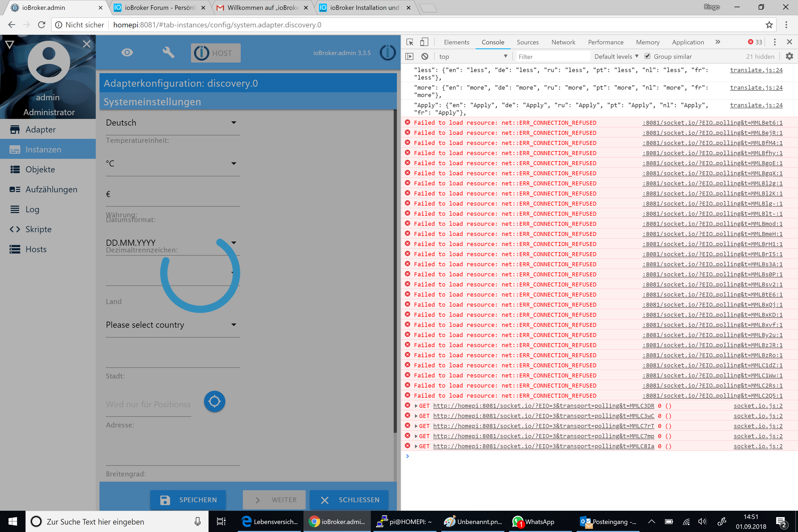Viewport: 798px width, 532px height.
Task: Click the SCHLIESSEN button
Action: 349,500
